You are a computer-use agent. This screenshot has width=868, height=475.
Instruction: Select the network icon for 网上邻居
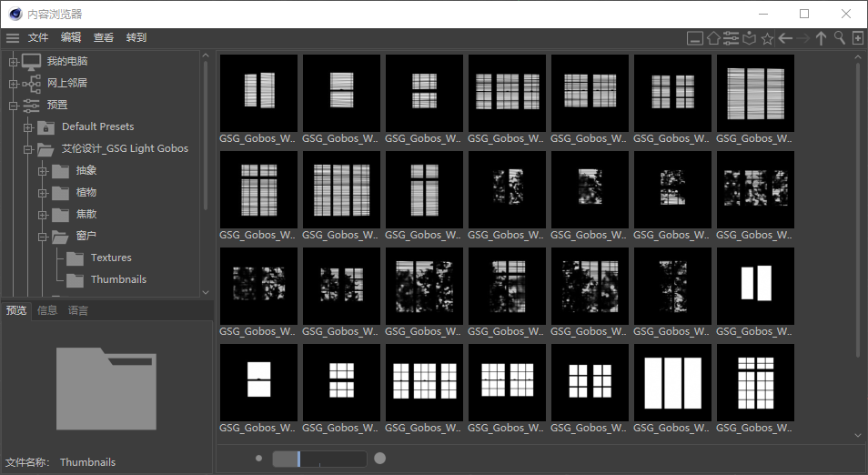coord(32,84)
